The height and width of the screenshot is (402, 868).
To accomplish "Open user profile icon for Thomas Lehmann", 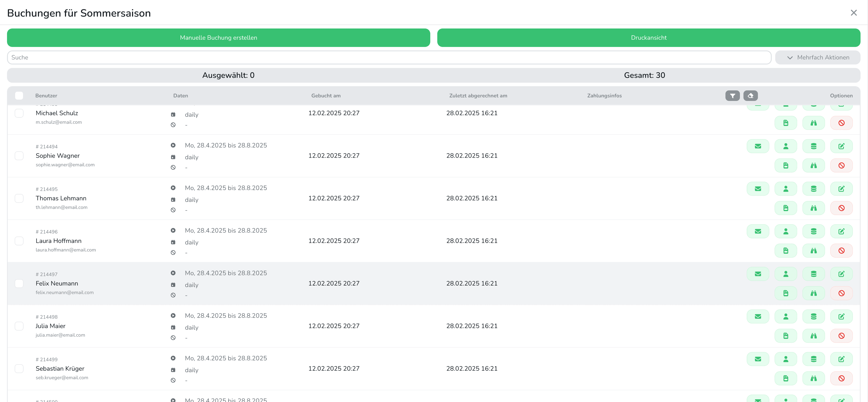I will coord(785,189).
